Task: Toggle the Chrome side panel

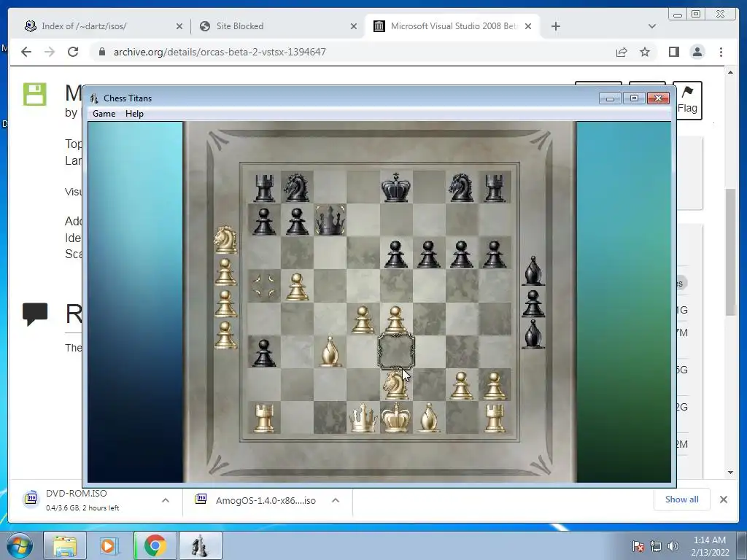Action: [673, 52]
